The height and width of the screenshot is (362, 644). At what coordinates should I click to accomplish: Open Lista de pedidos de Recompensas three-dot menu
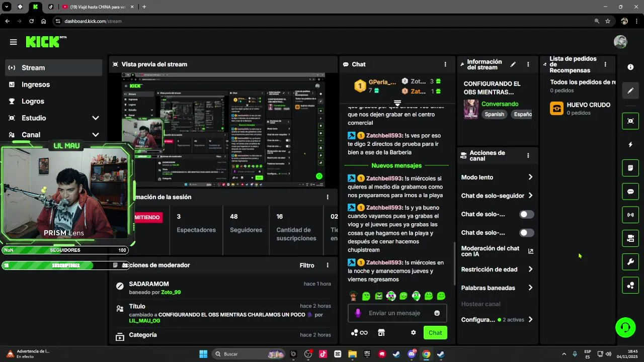click(x=605, y=64)
